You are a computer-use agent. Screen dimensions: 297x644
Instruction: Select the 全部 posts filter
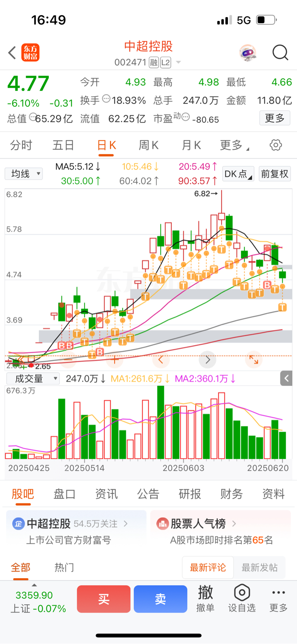pyautogui.click(x=20, y=567)
